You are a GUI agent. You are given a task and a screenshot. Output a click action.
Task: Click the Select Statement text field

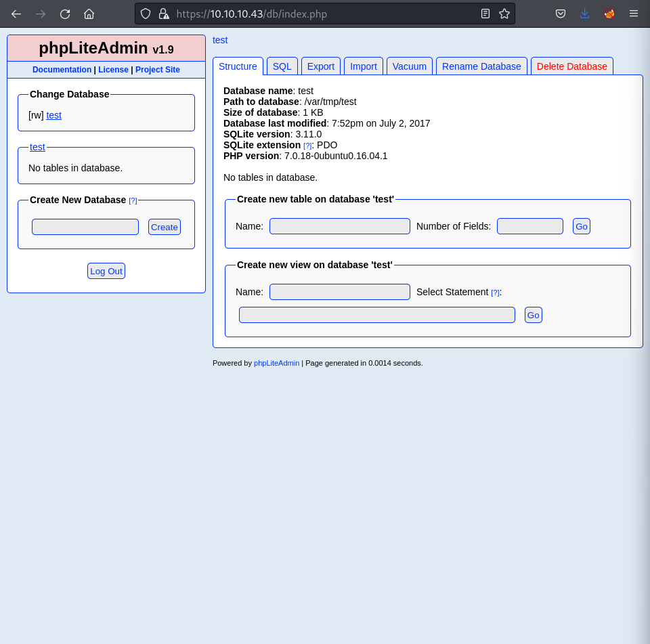[376, 315]
